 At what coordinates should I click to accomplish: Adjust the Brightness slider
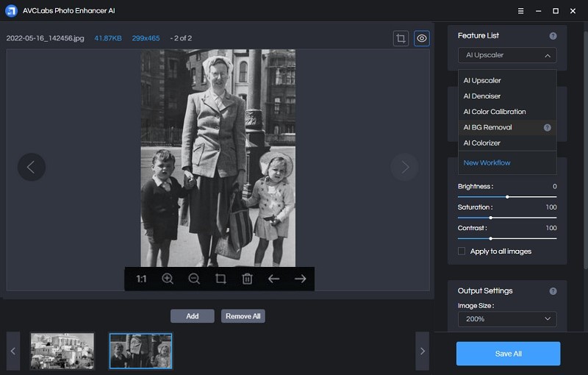(x=507, y=197)
